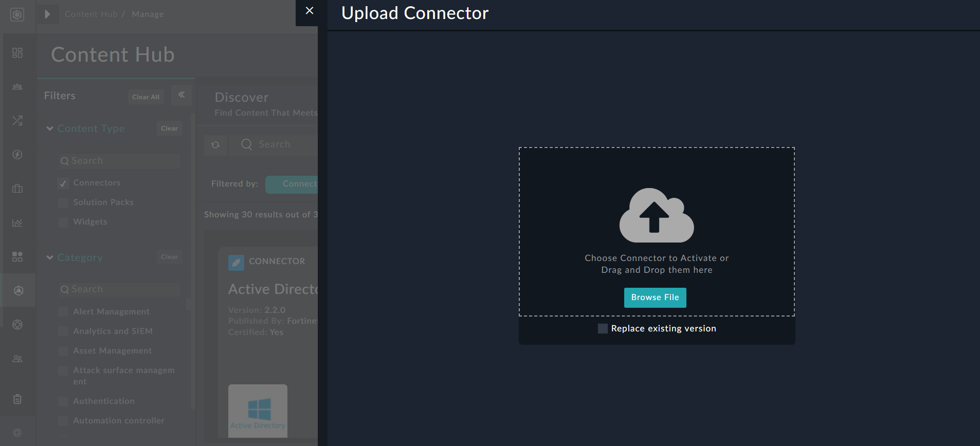Click the refresh icon beside Search

tap(215, 145)
